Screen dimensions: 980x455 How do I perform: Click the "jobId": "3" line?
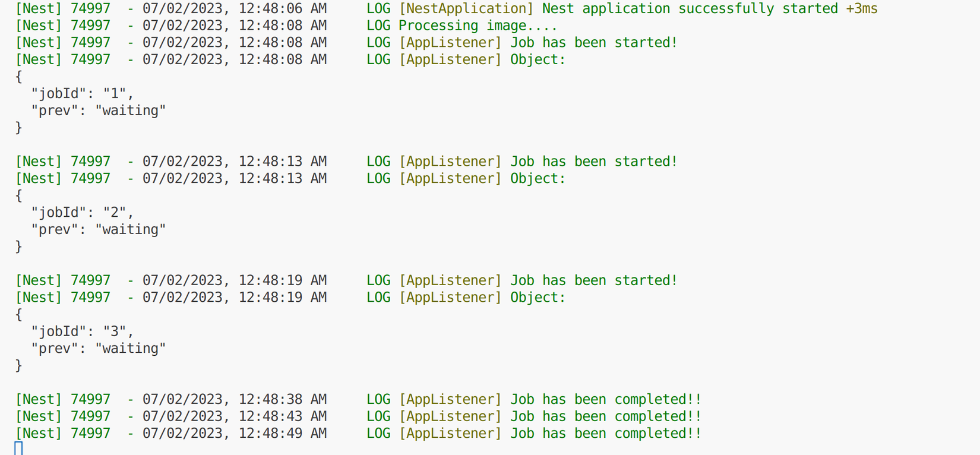[x=83, y=331]
